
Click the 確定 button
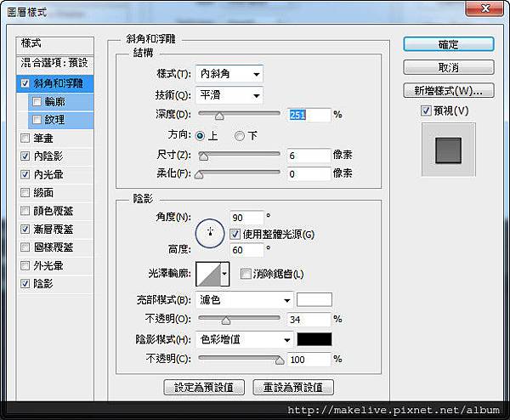[449, 44]
